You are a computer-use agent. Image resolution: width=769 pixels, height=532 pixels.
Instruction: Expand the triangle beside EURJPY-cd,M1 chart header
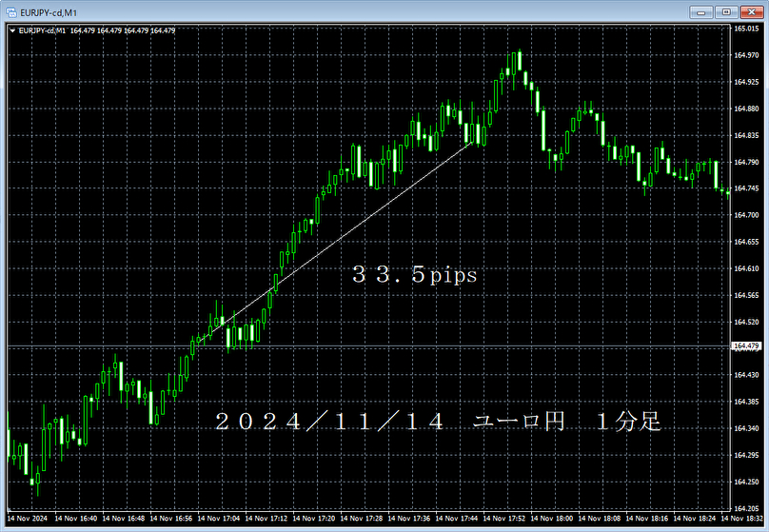(x=12, y=30)
